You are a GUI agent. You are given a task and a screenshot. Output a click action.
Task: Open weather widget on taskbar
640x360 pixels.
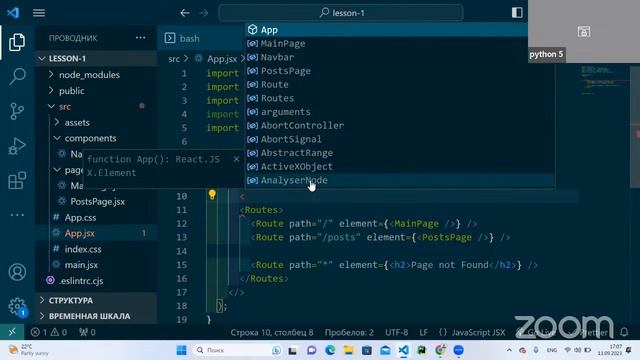coord(29,350)
